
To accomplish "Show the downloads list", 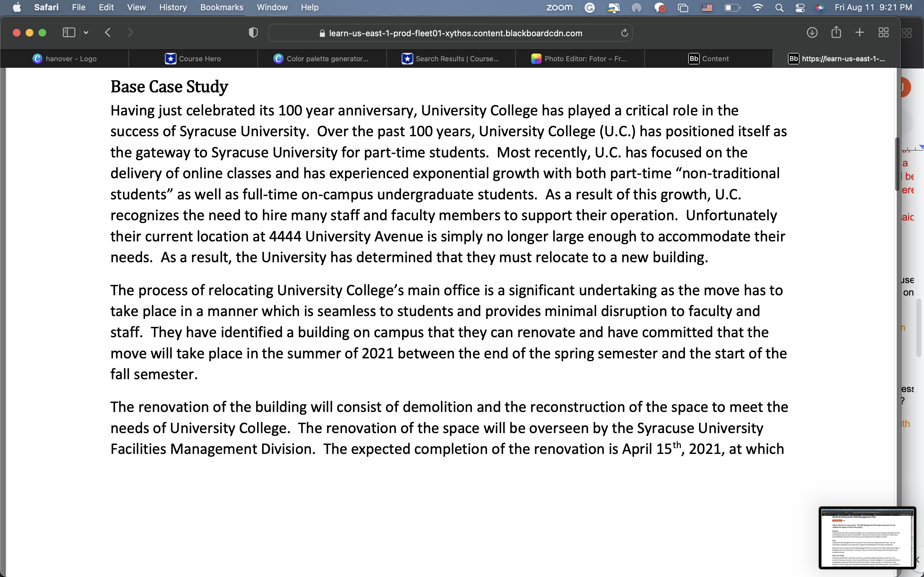I will tap(812, 32).
